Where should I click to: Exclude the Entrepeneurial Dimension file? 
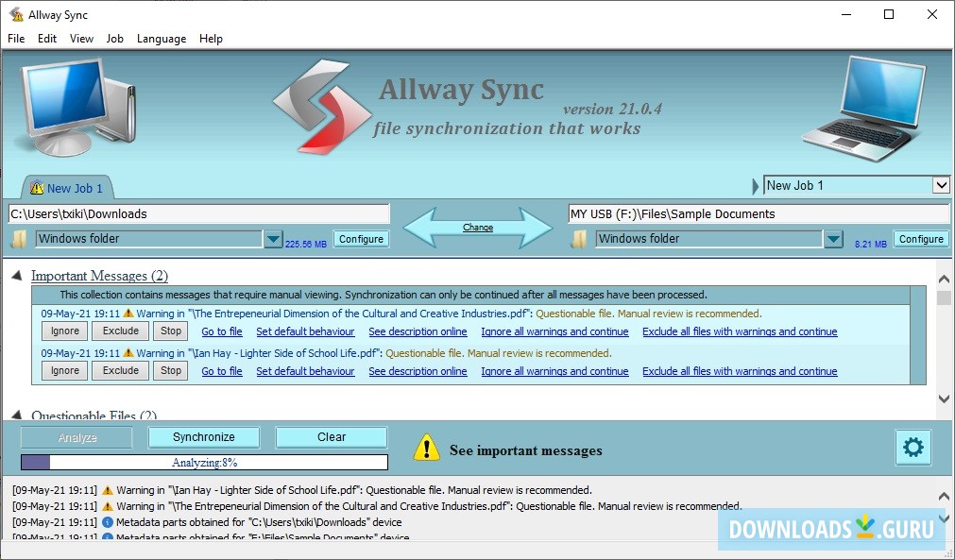click(121, 331)
